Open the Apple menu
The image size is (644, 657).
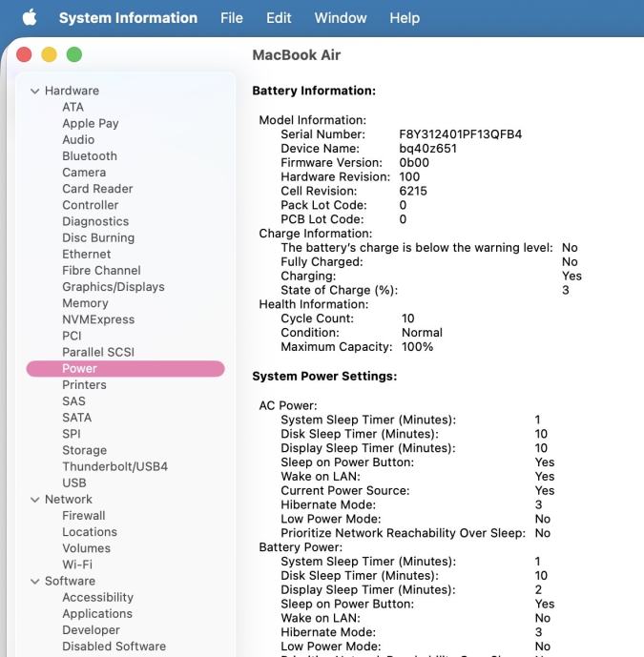(30, 17)
